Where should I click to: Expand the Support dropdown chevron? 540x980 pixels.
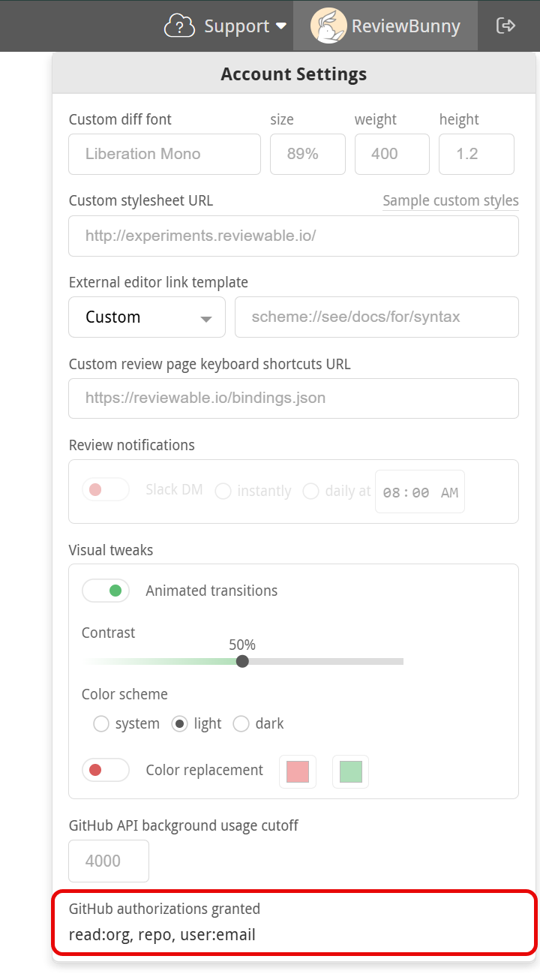pyautogui.click(x=282, y=26)
